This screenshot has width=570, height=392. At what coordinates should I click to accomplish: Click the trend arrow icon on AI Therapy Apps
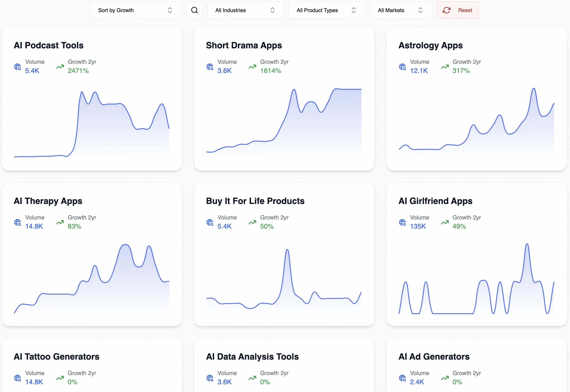[x=60, y=222]
